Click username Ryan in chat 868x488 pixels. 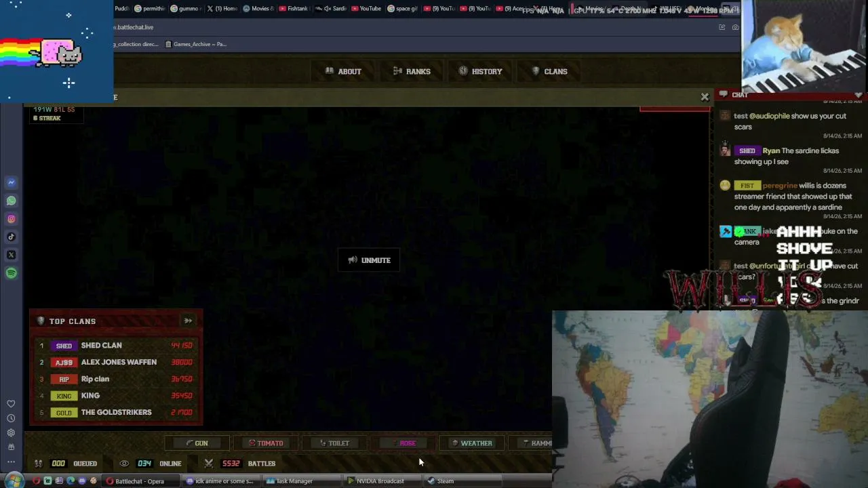pyautogui.click(x=771, y=151)
